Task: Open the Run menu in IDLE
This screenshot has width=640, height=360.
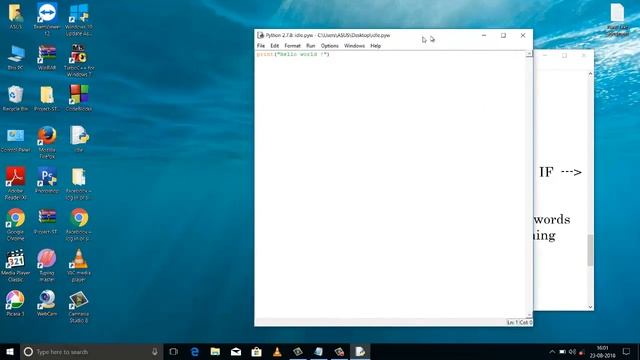Action: (311, 46)
